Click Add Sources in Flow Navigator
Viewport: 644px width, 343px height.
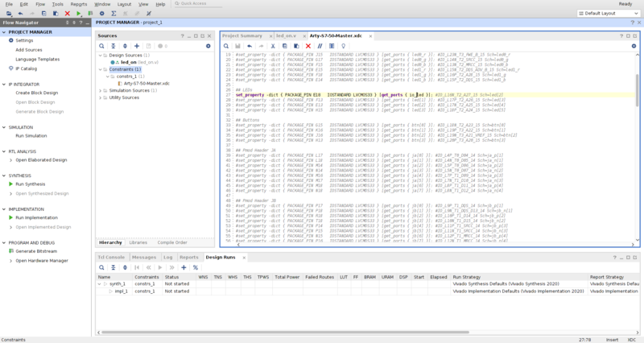29,50
